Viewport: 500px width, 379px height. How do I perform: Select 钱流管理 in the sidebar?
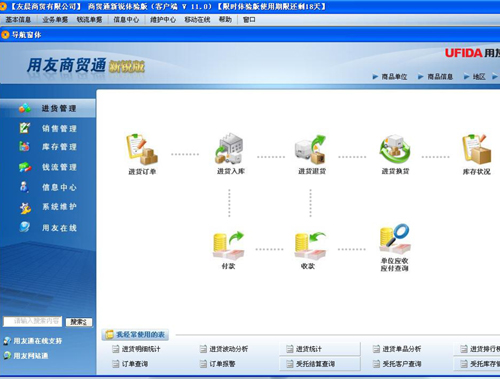59,167
